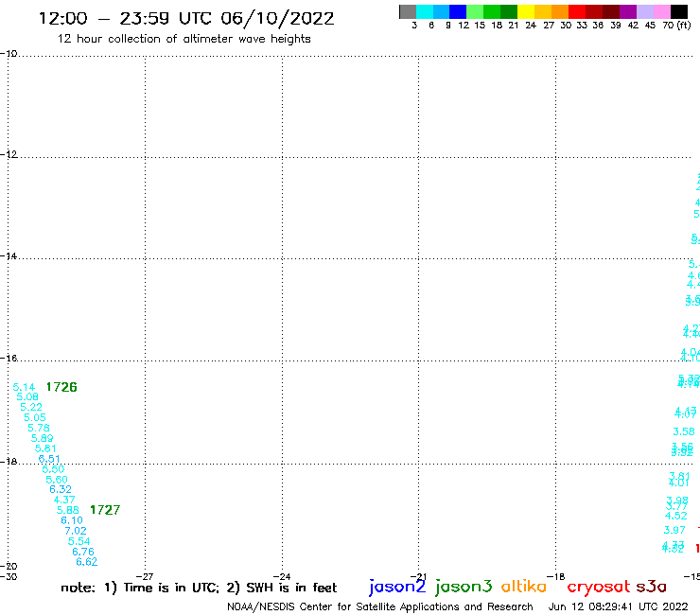Screen dimensions: 700x615
Task: Click the green pass time label '1726'
Action: pyautogui.click(x=61, y=387)
